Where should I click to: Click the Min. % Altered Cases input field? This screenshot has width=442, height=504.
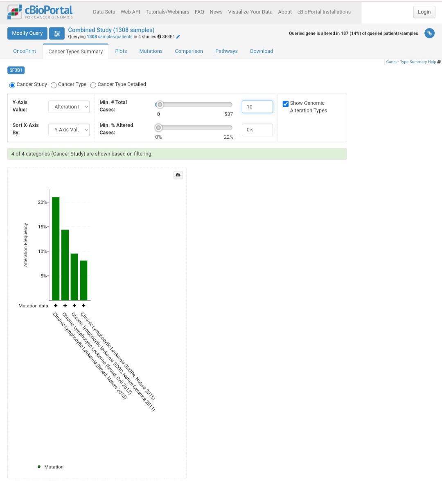pos(257,130)
